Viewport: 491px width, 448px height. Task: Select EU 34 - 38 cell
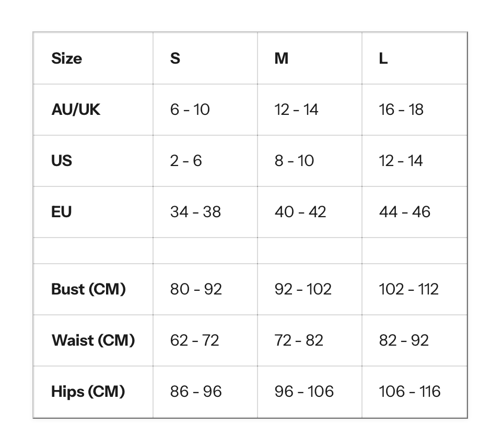(x=205, y=212)
